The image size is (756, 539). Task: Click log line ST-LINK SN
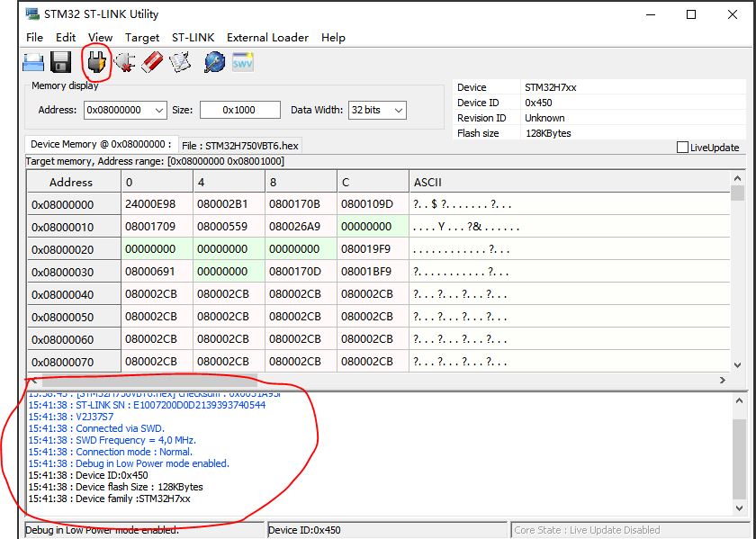[x=147, y=405]
